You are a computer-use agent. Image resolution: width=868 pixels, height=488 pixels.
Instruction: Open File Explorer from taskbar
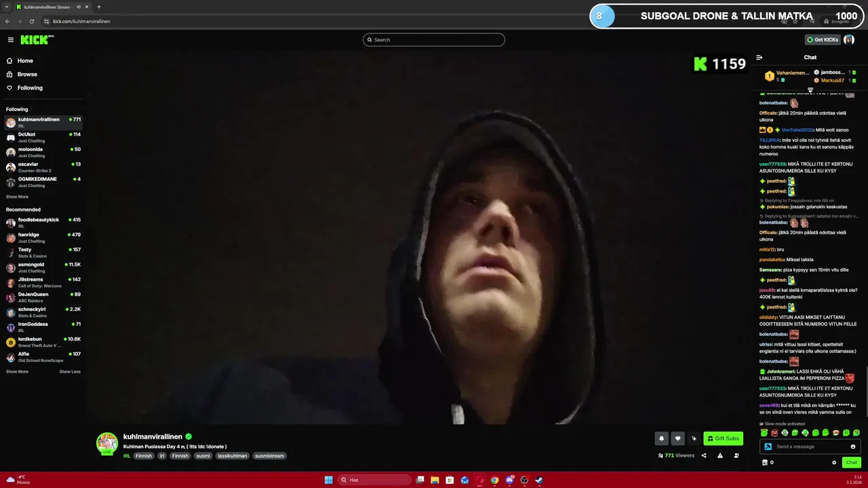(435, 480)
